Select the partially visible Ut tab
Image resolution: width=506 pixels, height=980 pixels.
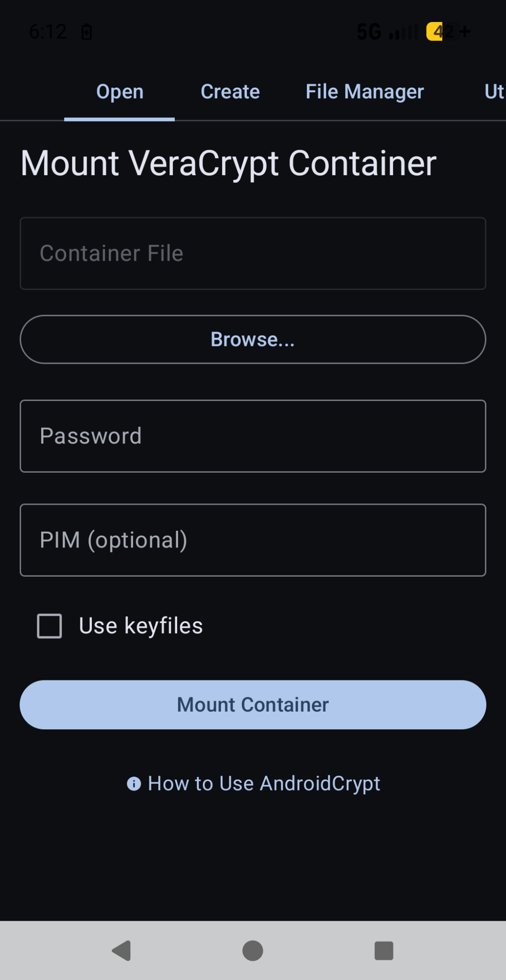[494, 92]
